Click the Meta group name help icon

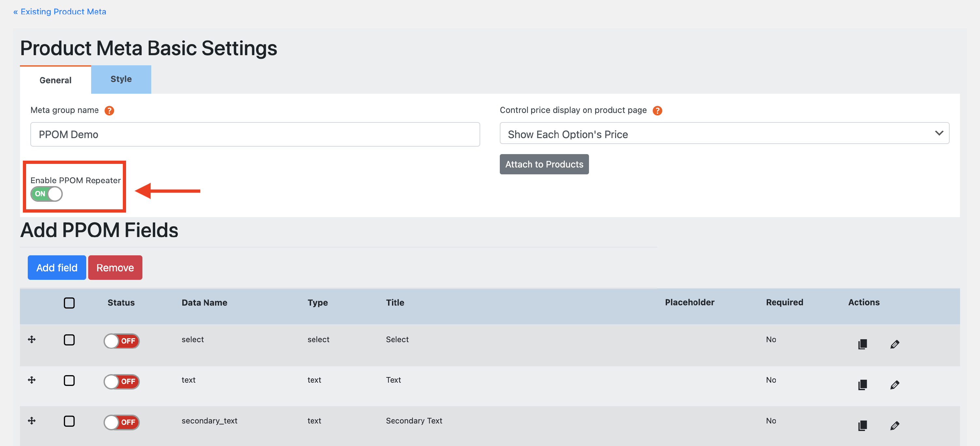point(109,110)
